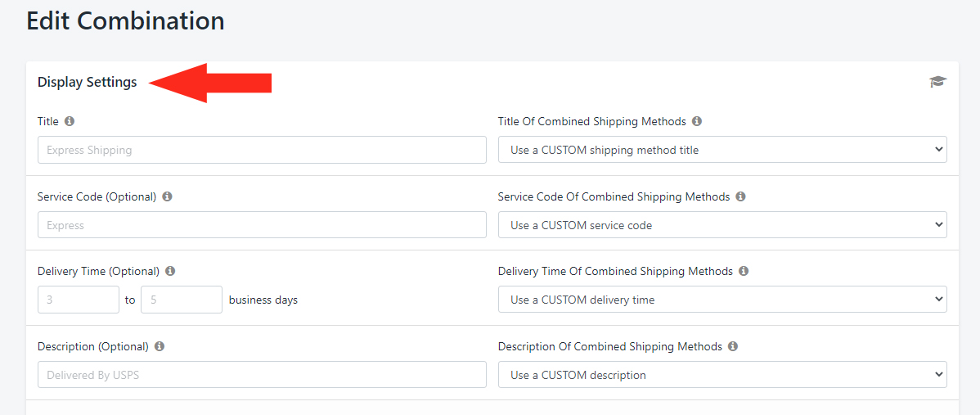Click info icon next to Delivery Time (Optional)
This screenshot has height=415, width=980.
point(170,271)
